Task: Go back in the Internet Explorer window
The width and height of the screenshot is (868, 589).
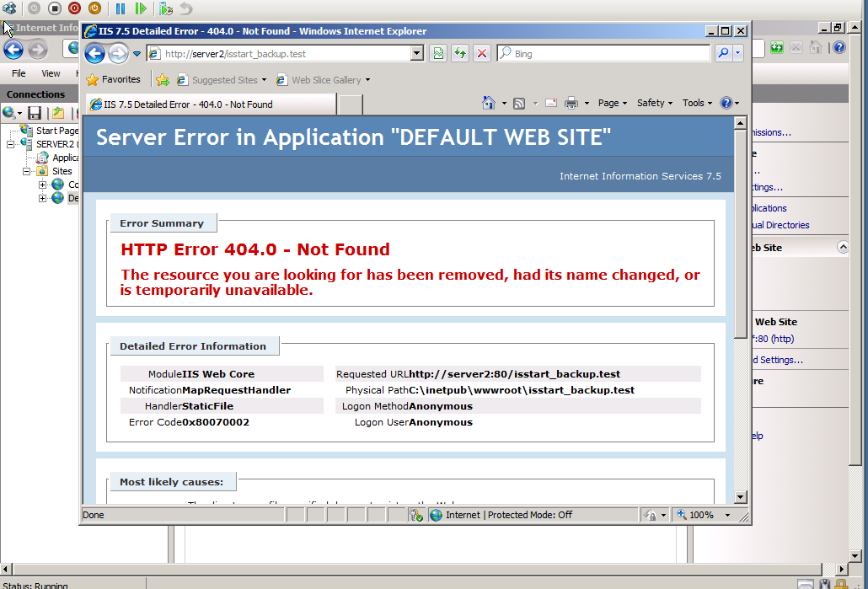Action: tap(94, 54)
